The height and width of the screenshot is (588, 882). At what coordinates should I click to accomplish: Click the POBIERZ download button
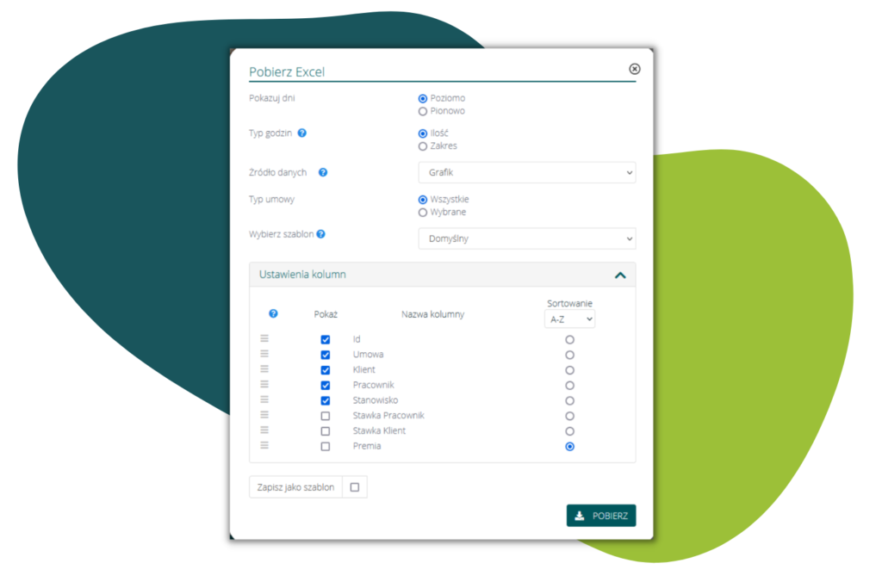601,516
